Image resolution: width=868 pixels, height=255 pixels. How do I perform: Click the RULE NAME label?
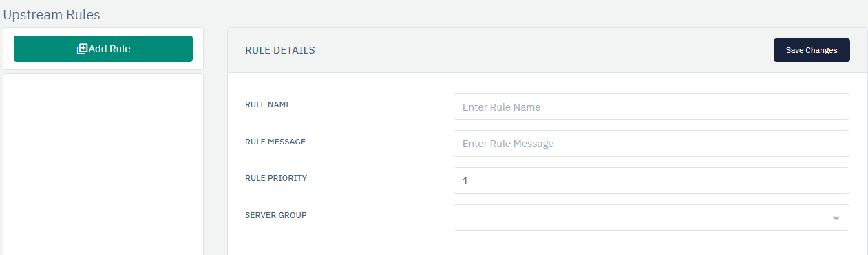(268, 104)
